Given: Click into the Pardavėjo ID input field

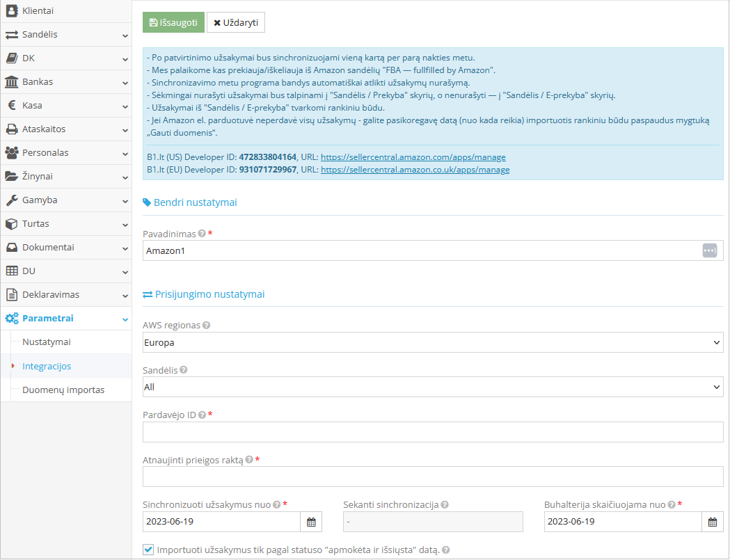Looking at the screenshot, I should click(x=432, y=432).
